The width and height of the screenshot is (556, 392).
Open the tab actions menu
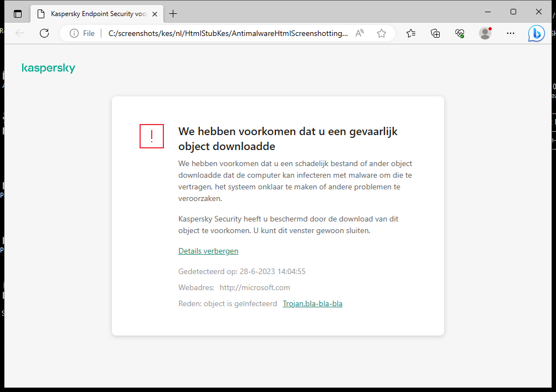click(18, 13)
